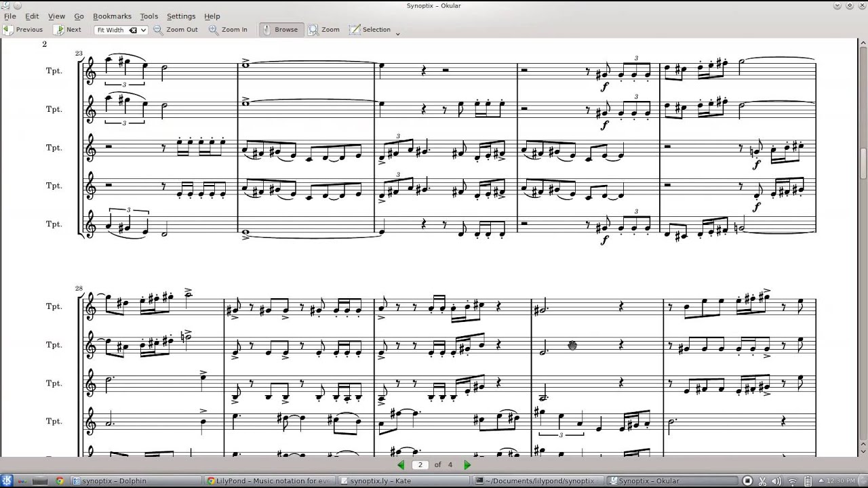Open the Edit menu
The height and width of the screenshot is (488, 868).
(32, 16)
